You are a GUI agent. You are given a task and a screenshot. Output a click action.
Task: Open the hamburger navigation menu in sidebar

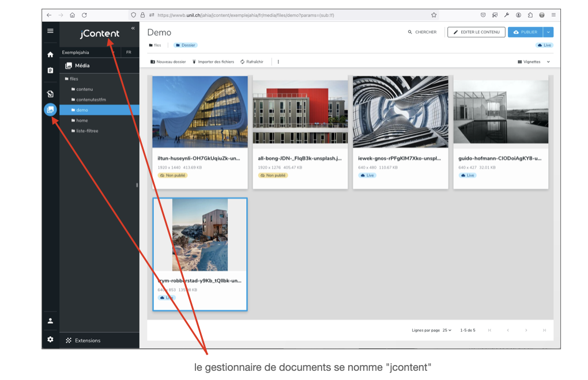(x=50, y=31)
